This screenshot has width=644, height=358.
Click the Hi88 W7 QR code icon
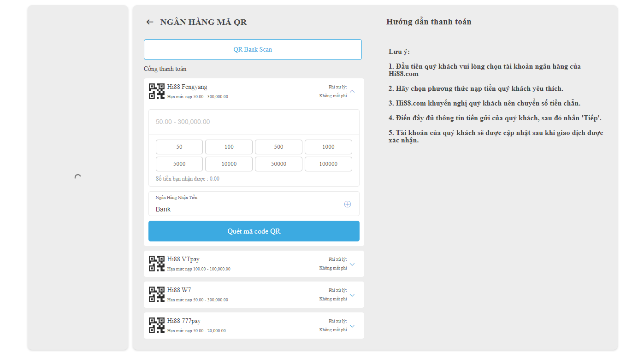(157, 294)
